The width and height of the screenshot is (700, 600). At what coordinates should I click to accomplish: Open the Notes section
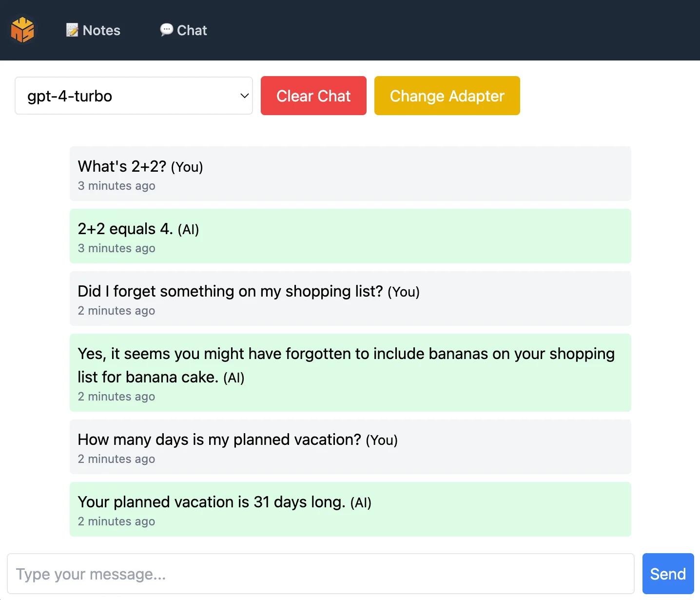tap(93, 30)
